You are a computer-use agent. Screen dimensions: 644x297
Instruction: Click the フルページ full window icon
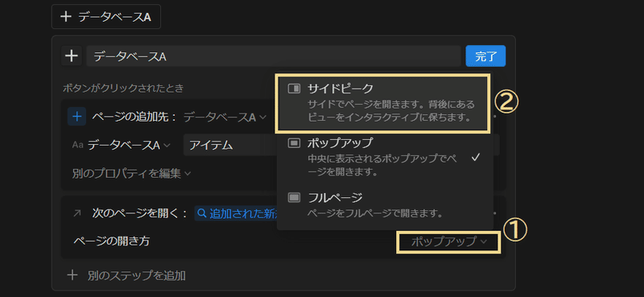pos(294,197)
